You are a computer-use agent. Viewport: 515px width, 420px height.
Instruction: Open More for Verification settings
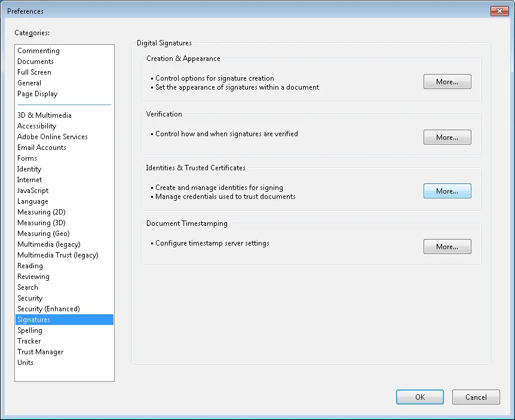point(447,137)
